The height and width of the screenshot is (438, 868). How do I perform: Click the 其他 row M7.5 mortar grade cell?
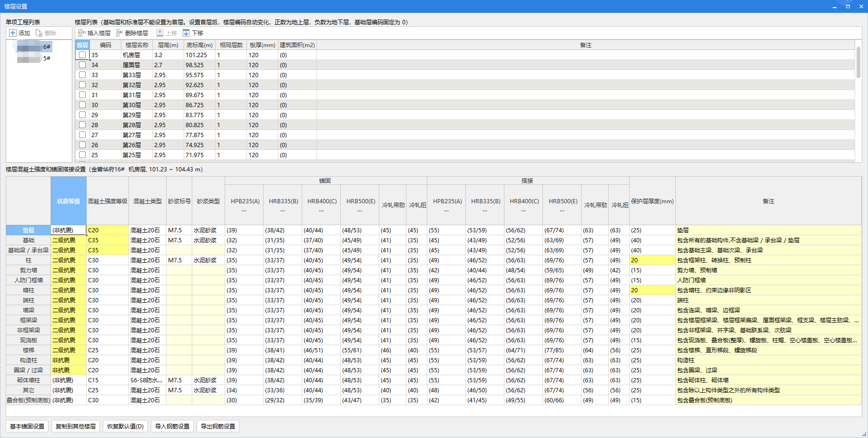pos(179,390)
